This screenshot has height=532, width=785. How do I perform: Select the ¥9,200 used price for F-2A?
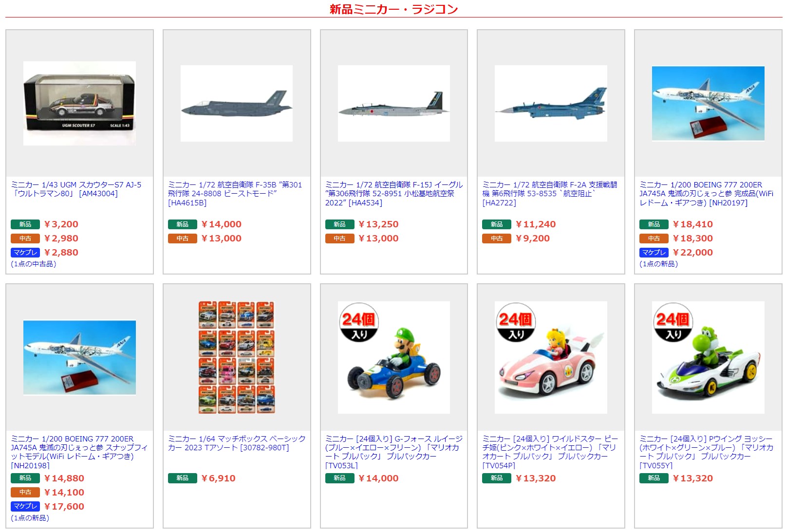tap(533, 238)
